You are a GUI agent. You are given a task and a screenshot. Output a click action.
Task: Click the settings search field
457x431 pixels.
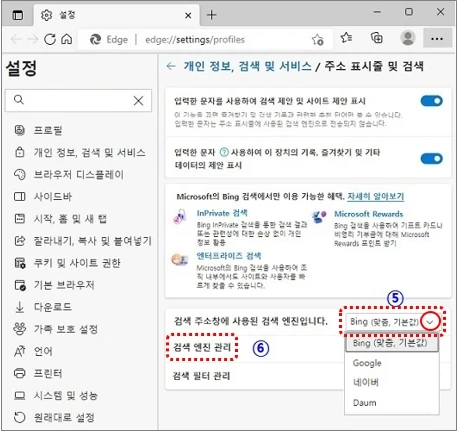tap(78, 100)
